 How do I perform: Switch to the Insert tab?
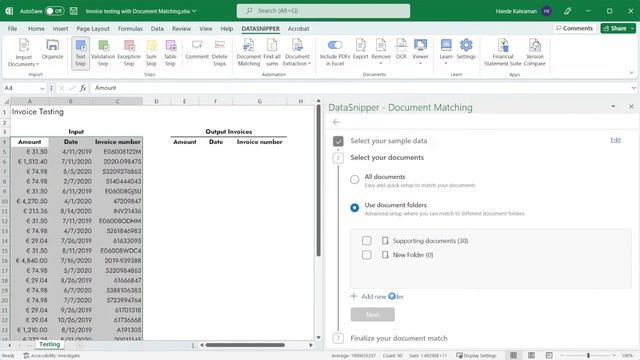coord(60,29)
